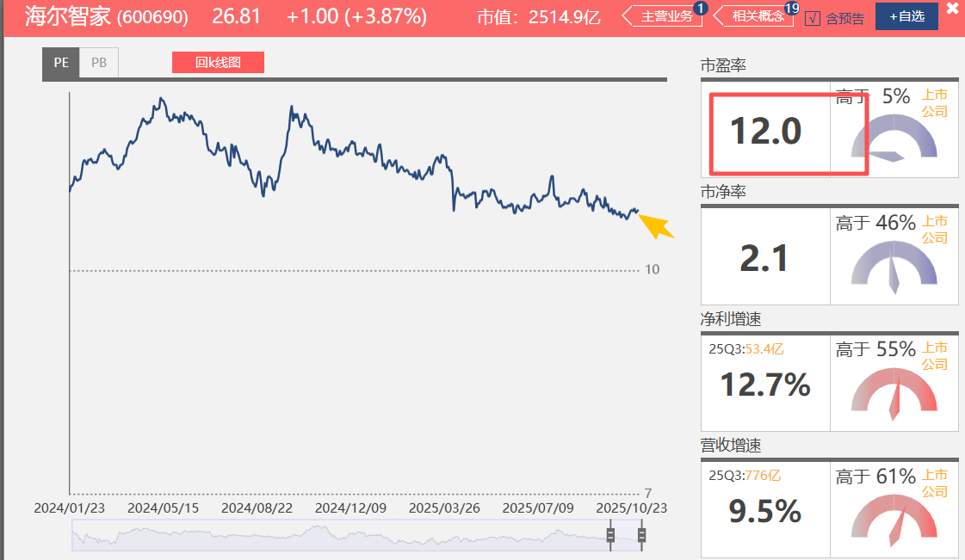
Task: Close the panel with the X icon
Action: pos(953,9)
